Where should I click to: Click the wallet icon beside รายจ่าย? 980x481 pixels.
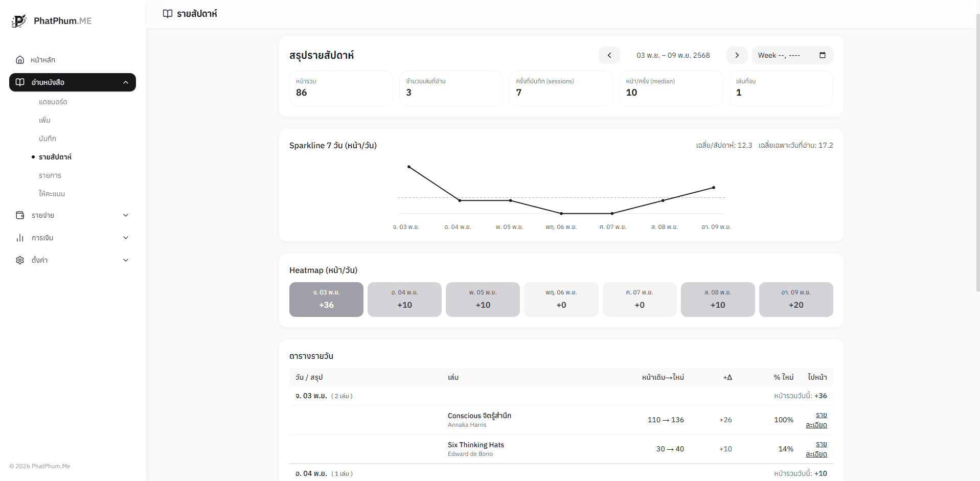(x=20, y=215)
